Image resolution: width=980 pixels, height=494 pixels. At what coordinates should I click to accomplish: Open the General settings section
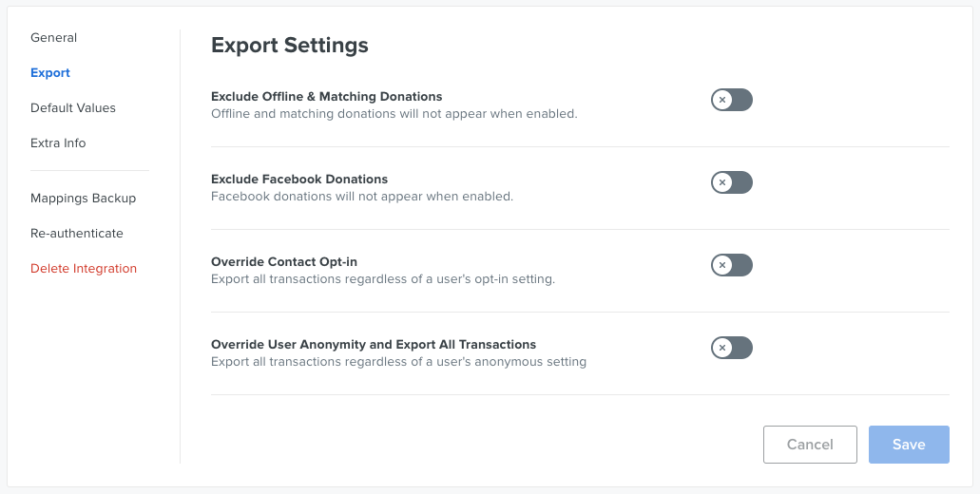click(53, 38)
